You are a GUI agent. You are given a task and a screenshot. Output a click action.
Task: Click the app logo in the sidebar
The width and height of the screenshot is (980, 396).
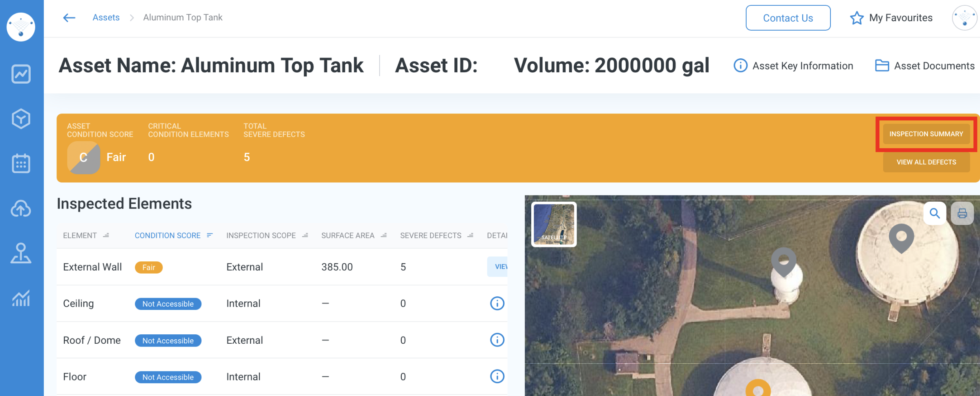click(x=21, y=27)
